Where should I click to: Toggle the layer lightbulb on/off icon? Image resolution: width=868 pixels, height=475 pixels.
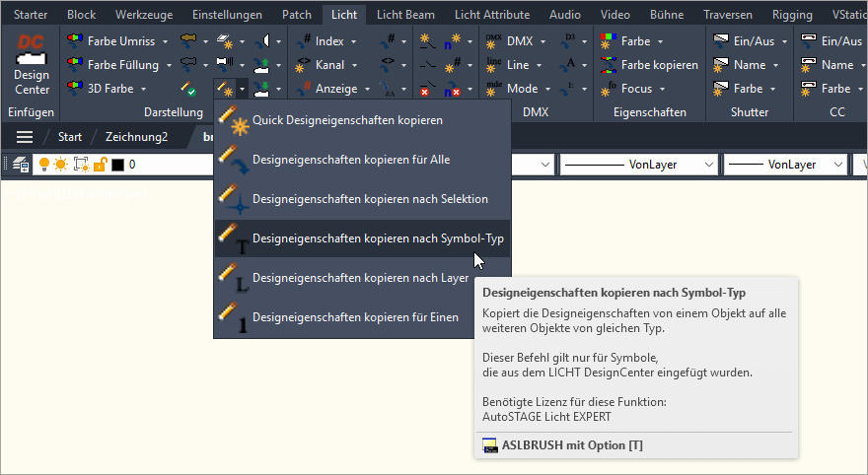(x=44, y=165)
